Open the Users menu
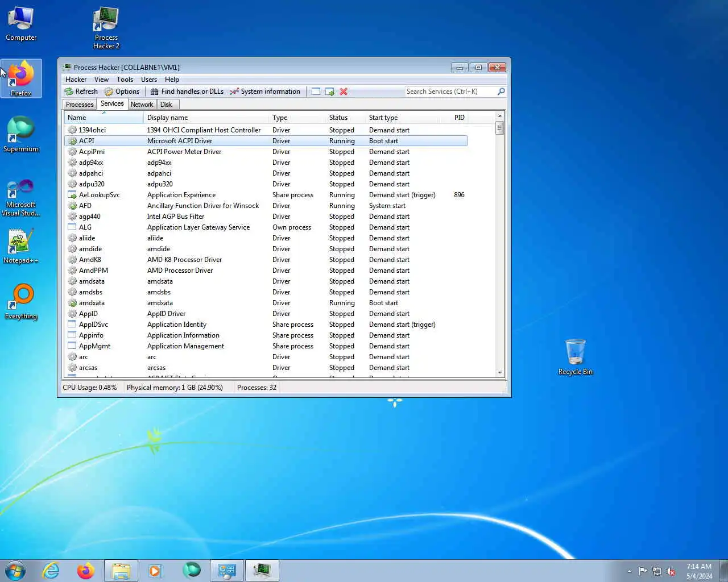This screenshot has height=582, width=728. (149, 80)
